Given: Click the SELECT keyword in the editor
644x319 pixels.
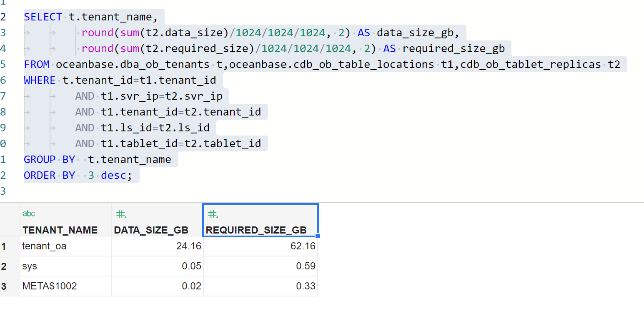Looking at the screenshot, I should [43, 17].
